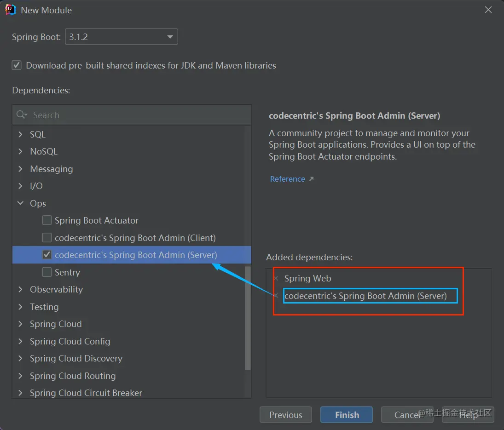
Task: Expand the NoSQL category
Action: 21,151
